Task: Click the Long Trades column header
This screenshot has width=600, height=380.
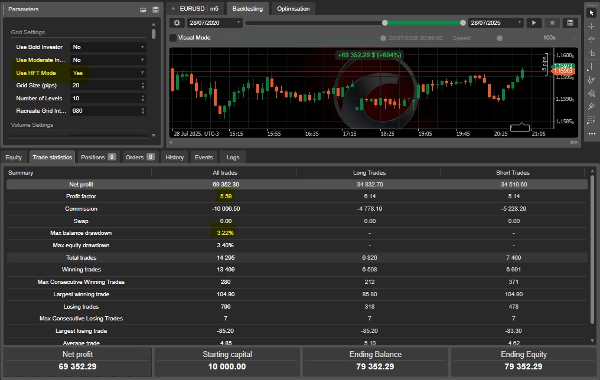Action: pos(369,173)
